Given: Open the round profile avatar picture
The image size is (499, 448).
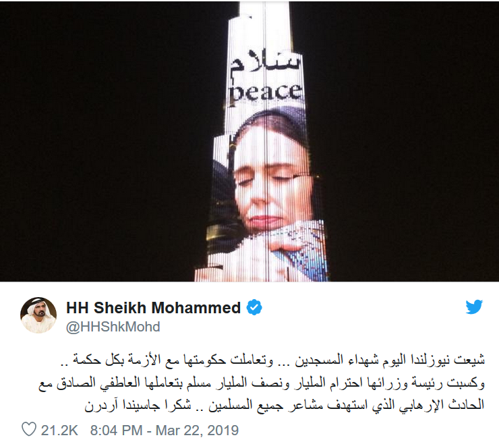Looking at the screenshot, I should pyautogui.click(x=38, y=315).
